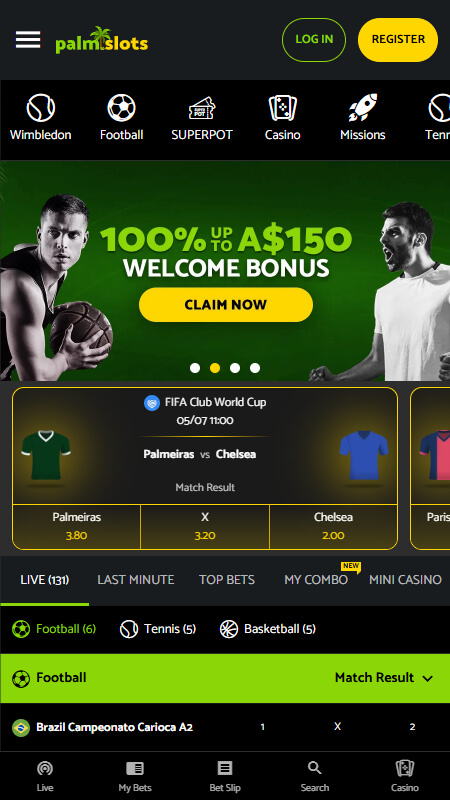
Task: Open the SUPERPOT ticket icon
Action: pos(202,108)
